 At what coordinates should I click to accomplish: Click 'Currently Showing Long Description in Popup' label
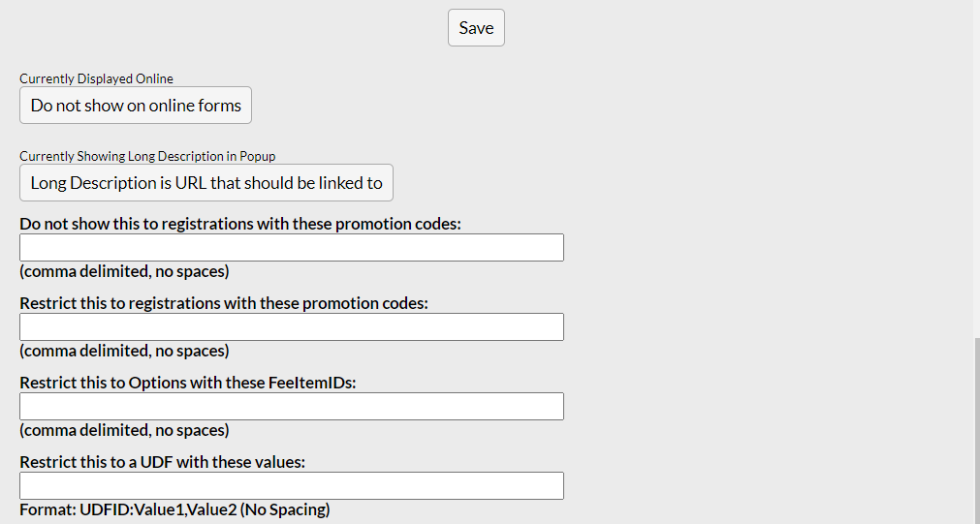click(154, 156)
